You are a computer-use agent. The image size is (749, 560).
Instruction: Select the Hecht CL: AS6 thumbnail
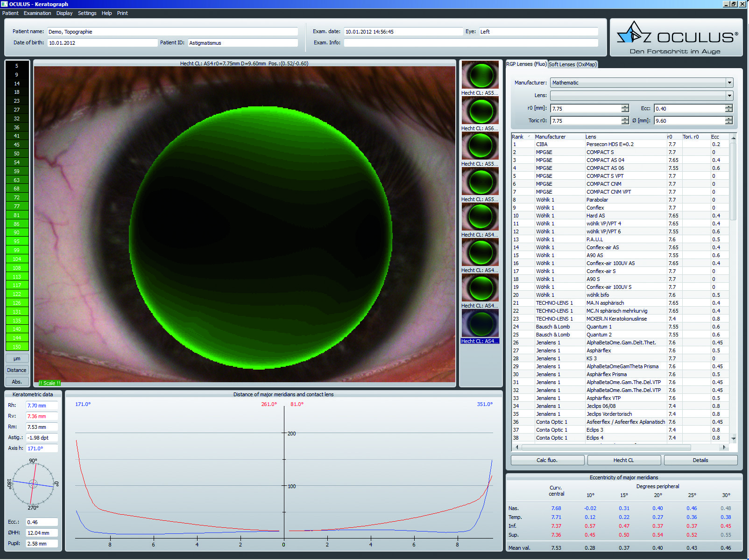480,110
